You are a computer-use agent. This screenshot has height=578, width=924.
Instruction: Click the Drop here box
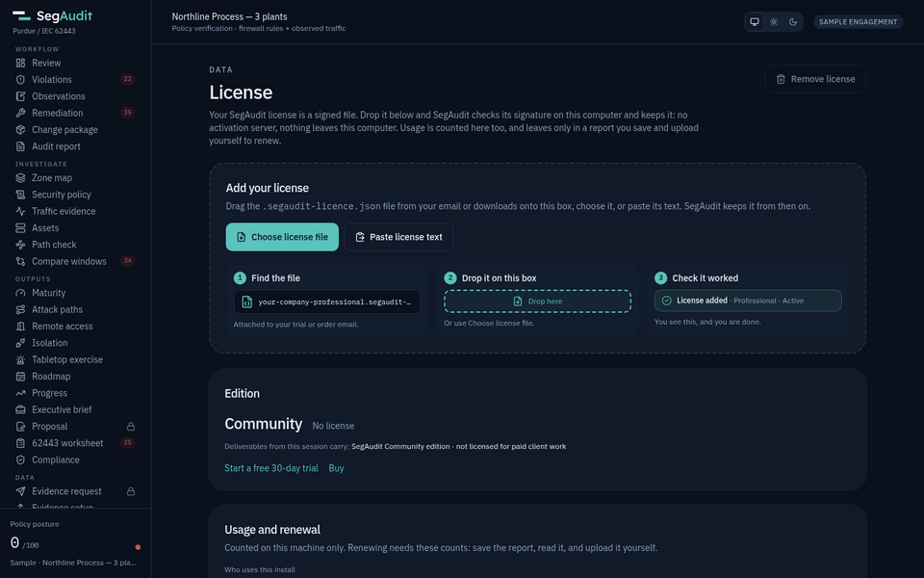[537, 302]
